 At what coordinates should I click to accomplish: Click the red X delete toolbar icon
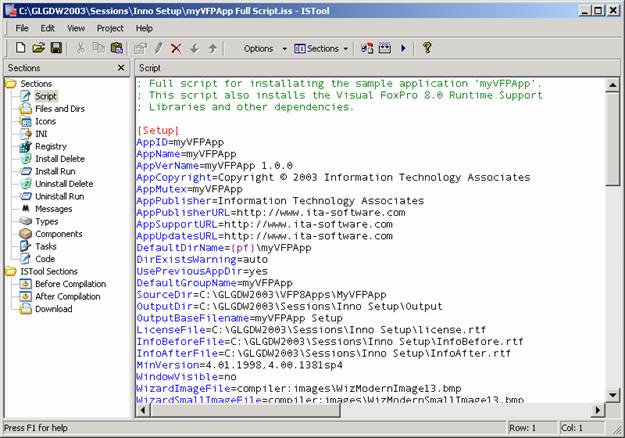point(176,49)
